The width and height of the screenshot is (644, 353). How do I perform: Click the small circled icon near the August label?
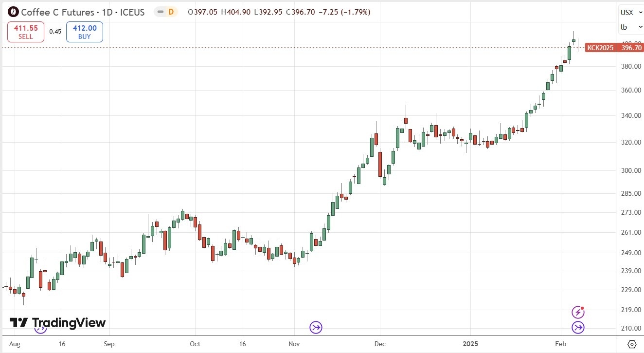[x=40, y=329]
